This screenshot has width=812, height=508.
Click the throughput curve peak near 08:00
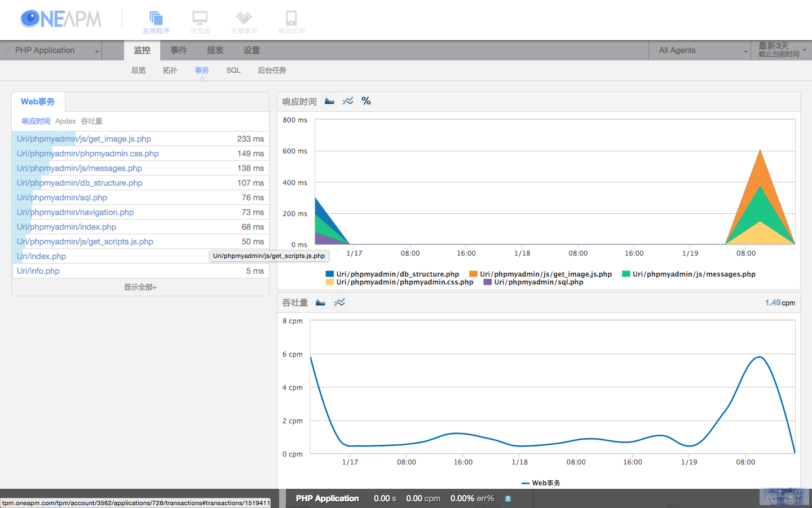click(760, 357)
